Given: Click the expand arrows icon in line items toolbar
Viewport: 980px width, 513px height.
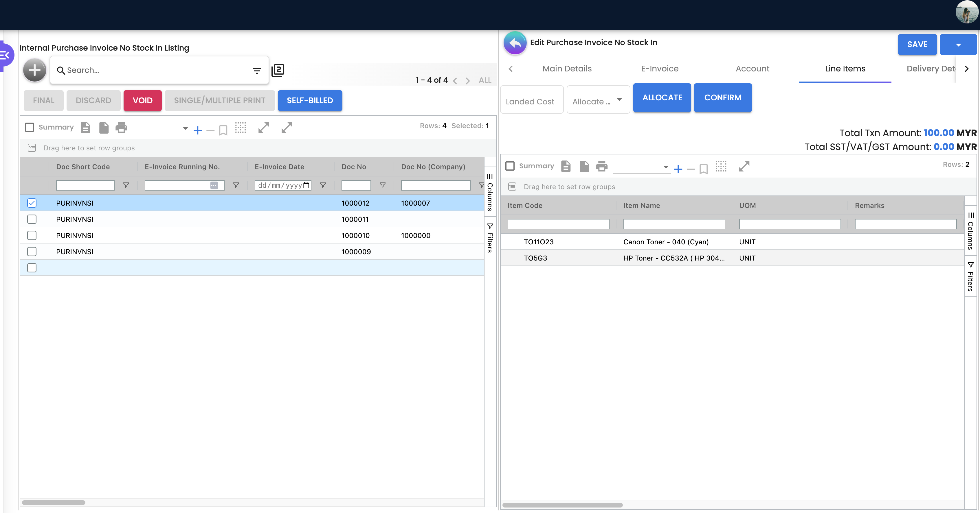Looking at the screenshot, I should [x=744, y=167].
